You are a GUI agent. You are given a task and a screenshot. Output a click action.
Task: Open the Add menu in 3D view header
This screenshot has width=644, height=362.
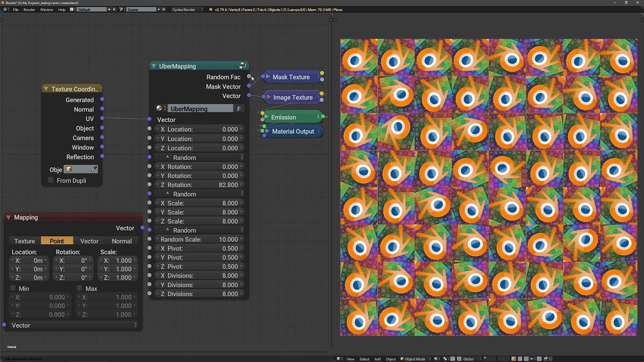pos(377,359)
